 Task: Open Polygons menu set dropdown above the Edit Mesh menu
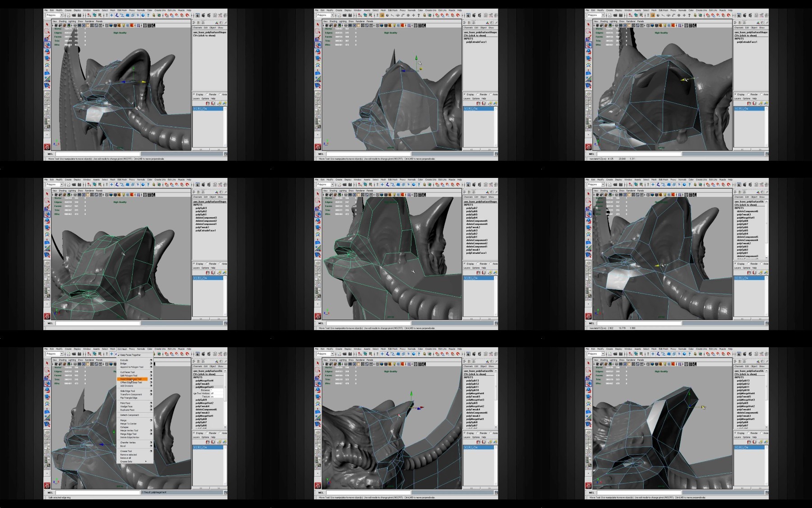point(55,354)
